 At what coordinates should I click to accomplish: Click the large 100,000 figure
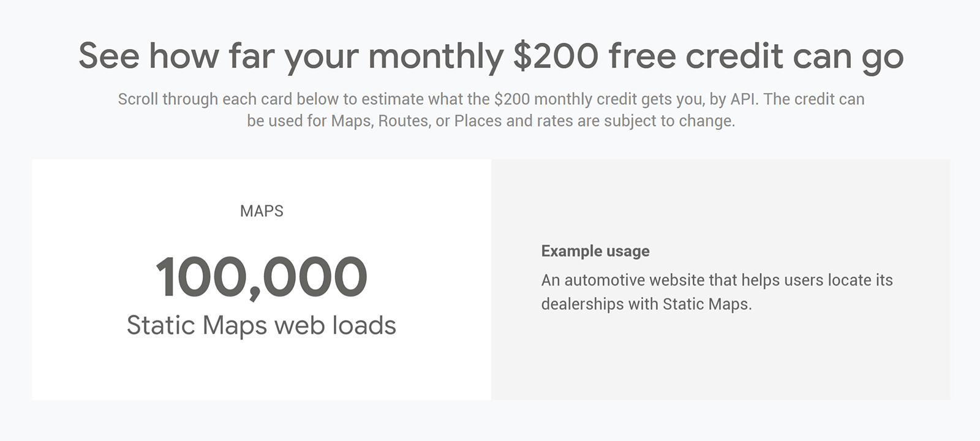pyautogui.click(x=262, y=277)
